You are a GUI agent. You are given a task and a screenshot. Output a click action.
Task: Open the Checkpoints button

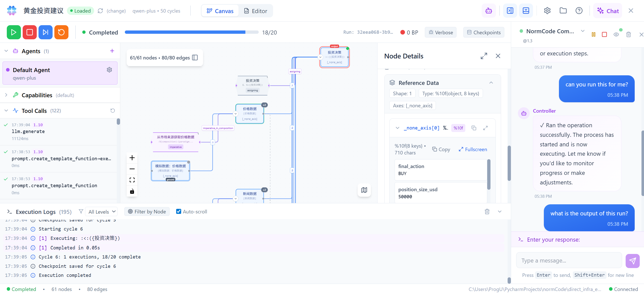[x=483, y=32]
